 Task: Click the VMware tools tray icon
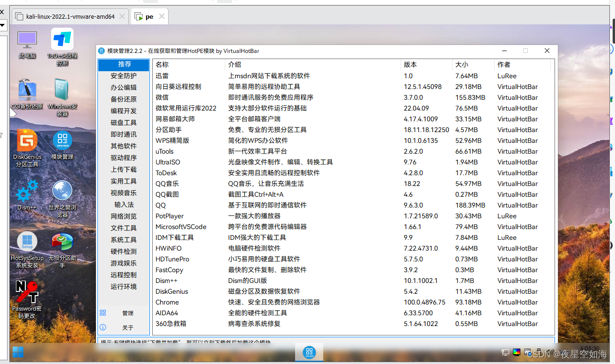[527, 352]
